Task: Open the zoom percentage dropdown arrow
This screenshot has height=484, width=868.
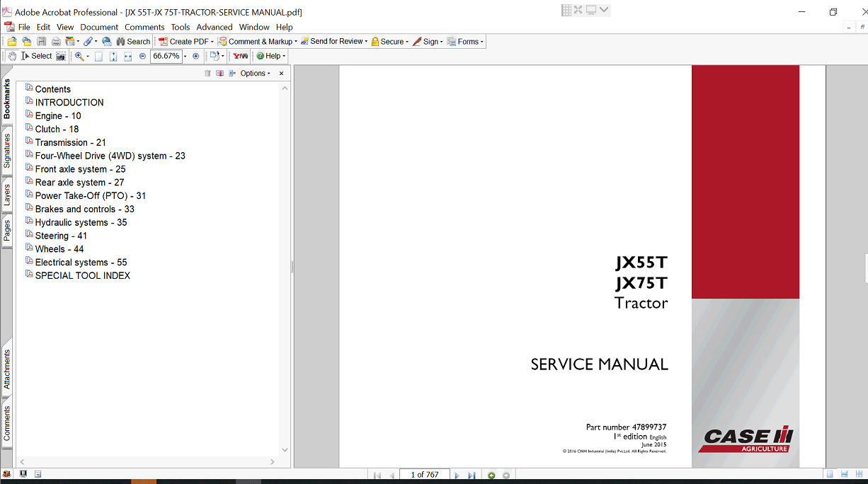Action: tap(185, 56)
